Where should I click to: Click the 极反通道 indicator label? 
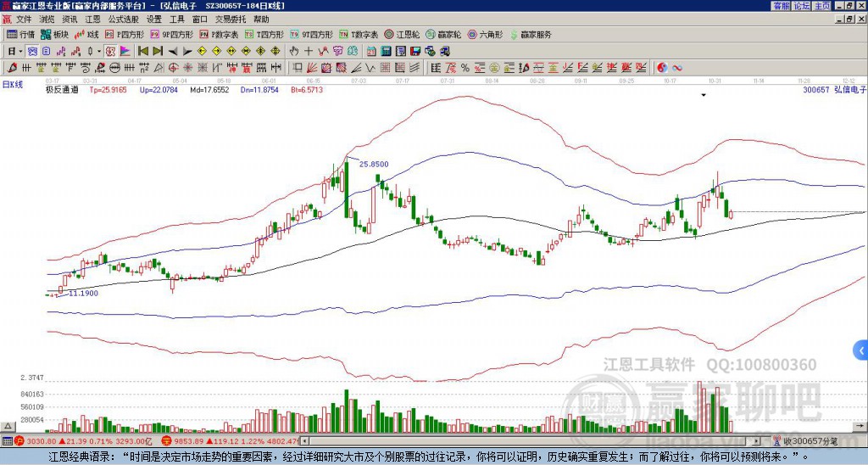62,89
